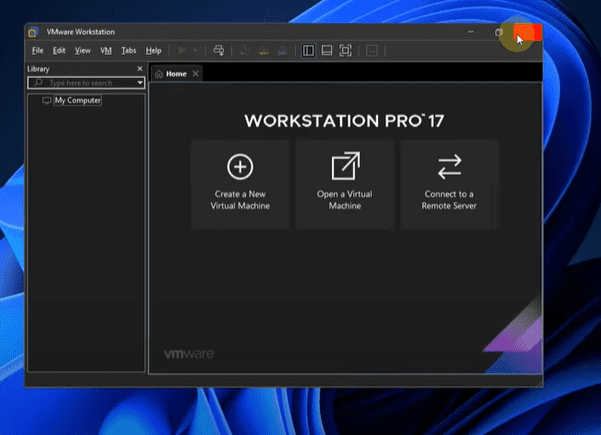This screenshot has height=435, width=601.
Task: Click the Create a New Virtual Machine tile
Action: tap(240, 184)
